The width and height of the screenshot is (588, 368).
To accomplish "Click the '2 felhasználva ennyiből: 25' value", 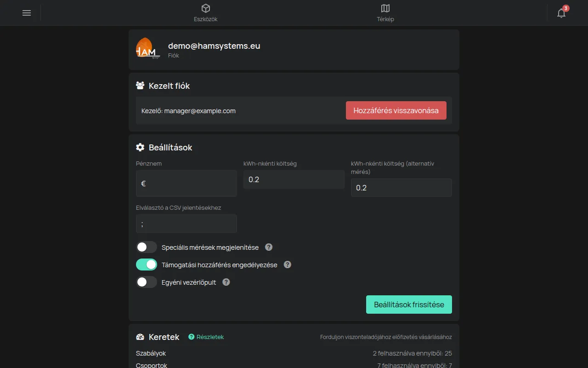I will click(x=413, y=353).
